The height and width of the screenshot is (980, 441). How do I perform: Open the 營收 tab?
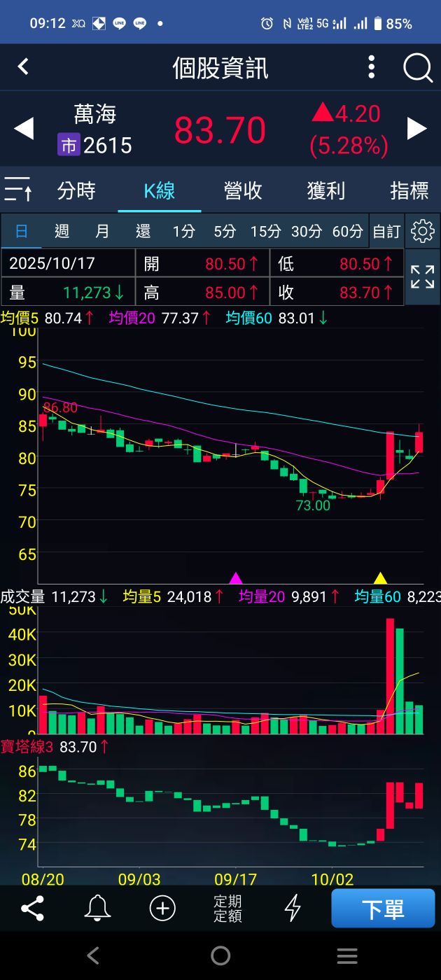[243, 190]
